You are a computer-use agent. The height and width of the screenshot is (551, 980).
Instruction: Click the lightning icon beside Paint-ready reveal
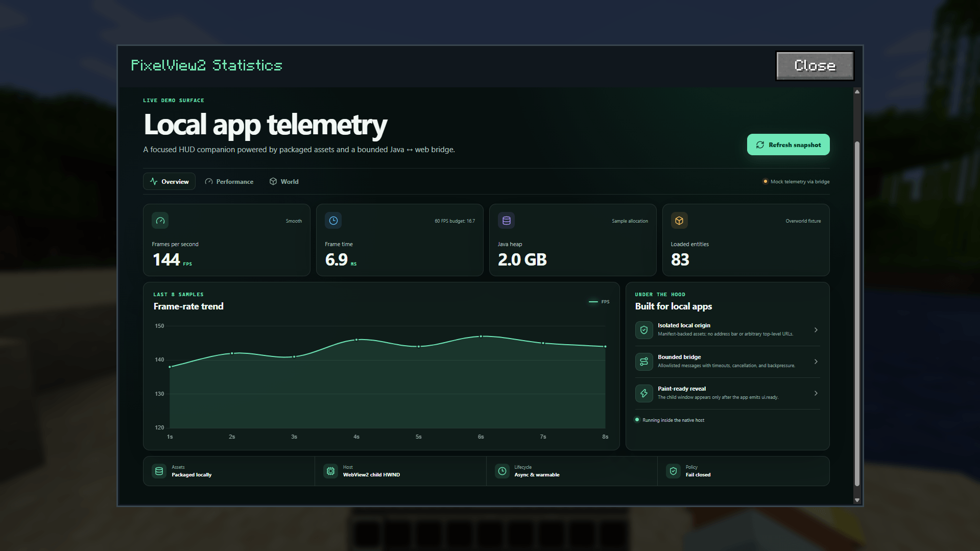(644, 393)
